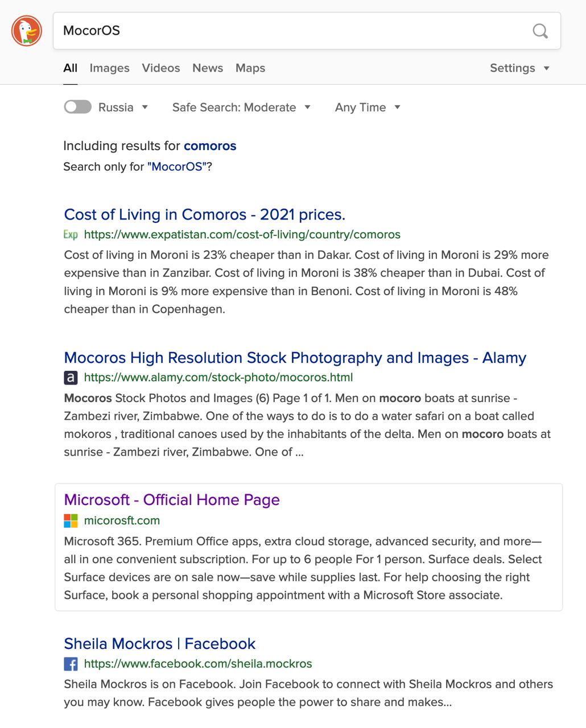Open the Mocoros Stock Photography Alamy result
586x728 pixels.
[295, 358]
